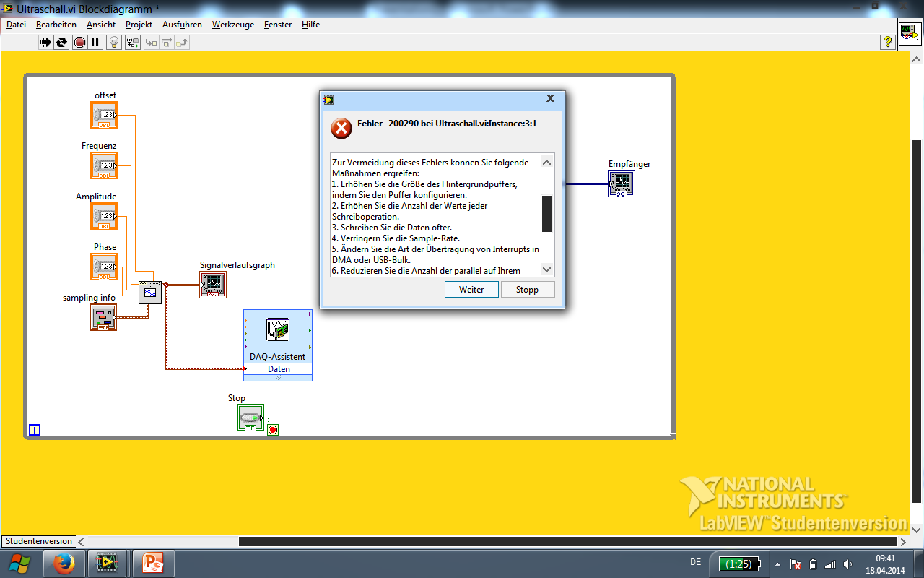Switch to LabVIEW in the taskbar
Image resolution: width=924 pixels, height=578 pixels.
(x=108, y=563)
